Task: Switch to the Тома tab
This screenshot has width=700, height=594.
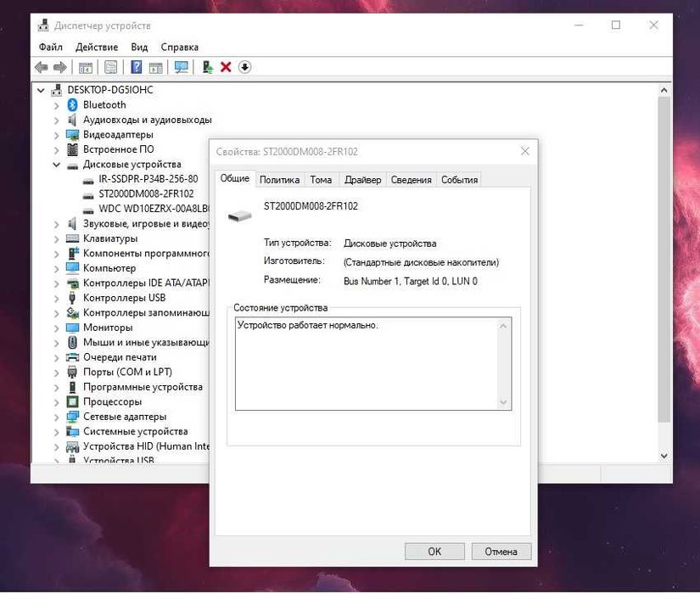Action: click(x=321, y=180)
